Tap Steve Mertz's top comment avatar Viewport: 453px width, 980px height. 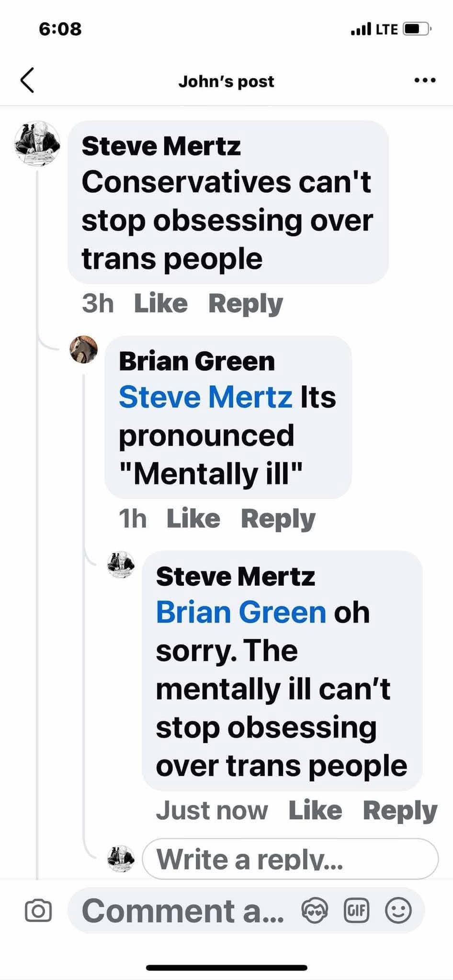point(37,144)
